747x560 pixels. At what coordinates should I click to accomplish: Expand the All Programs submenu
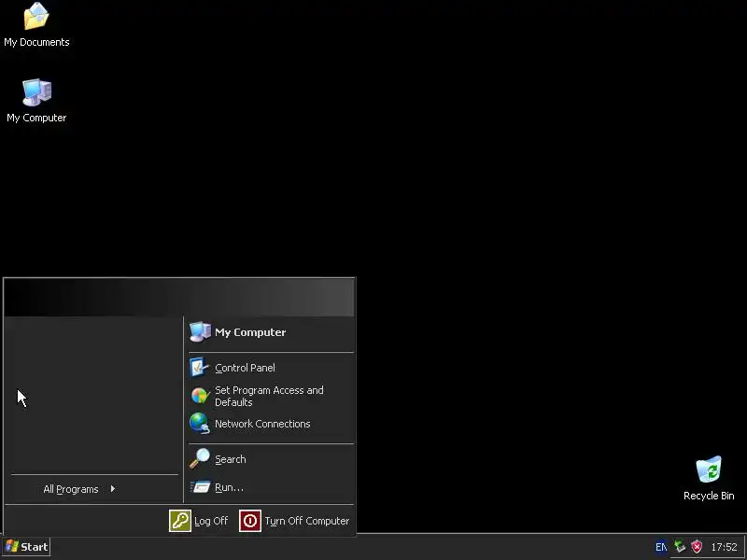79,489
